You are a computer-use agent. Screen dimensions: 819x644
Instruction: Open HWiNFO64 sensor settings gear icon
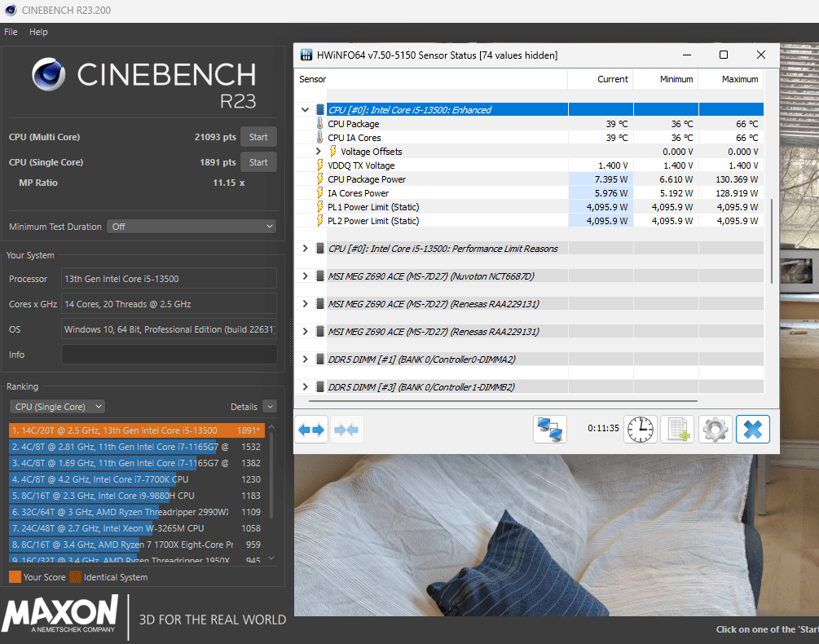click(715, 430)
